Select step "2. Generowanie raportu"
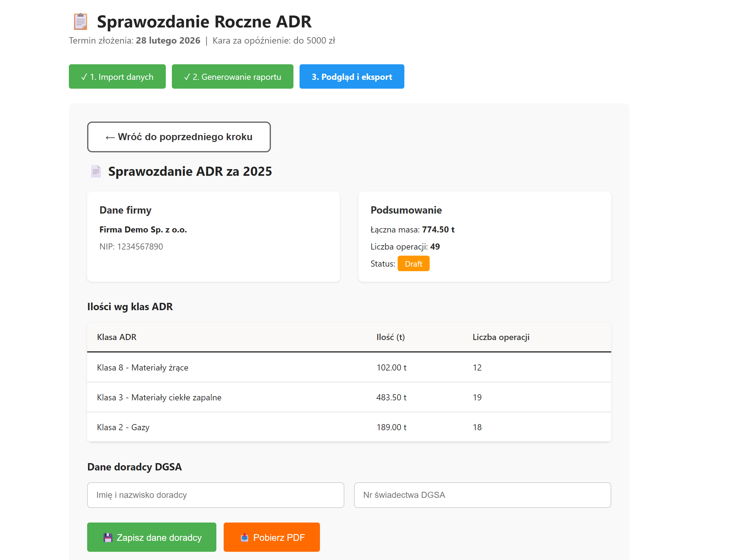 coord(232,76)
